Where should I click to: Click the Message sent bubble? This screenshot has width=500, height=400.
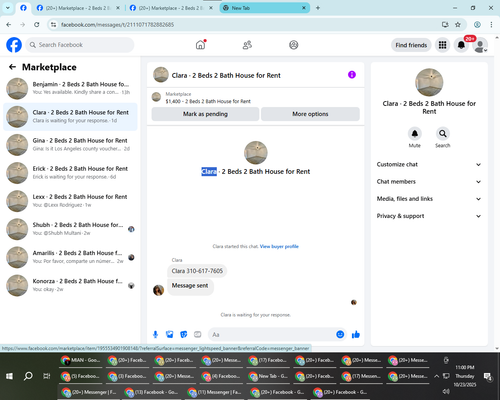190,286
